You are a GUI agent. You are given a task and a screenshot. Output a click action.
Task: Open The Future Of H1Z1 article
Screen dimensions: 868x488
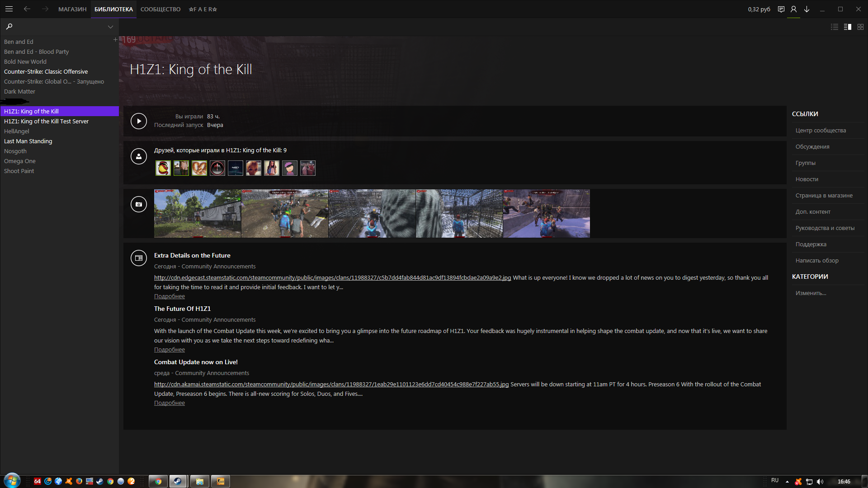(182, 309)
